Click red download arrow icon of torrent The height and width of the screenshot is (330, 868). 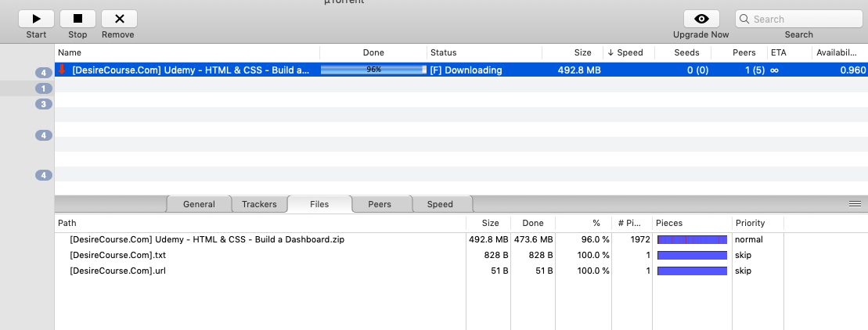[x=62, y=70]
